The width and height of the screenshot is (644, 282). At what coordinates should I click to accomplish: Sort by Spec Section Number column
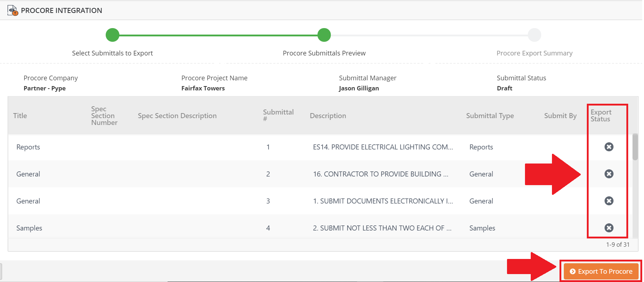[x=104, y=116]
